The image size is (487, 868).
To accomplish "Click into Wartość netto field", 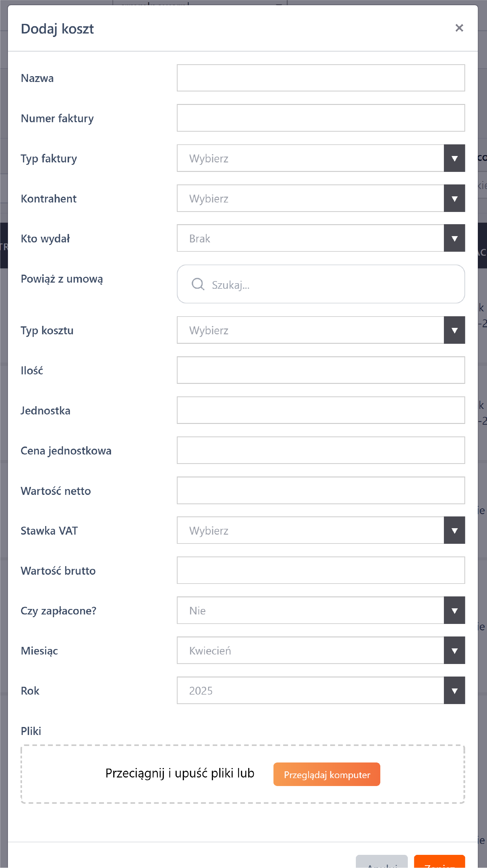I will coord(321,491).
